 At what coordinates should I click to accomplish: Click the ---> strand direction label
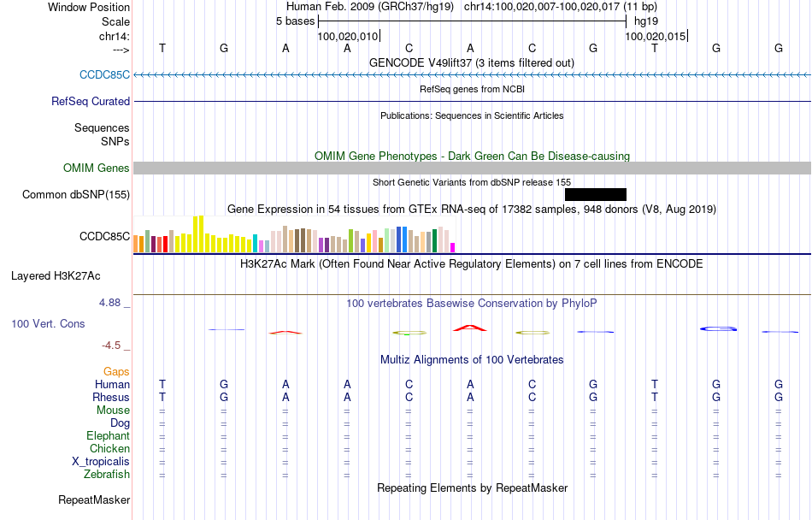pyautogui.click(x=121, y=50)
